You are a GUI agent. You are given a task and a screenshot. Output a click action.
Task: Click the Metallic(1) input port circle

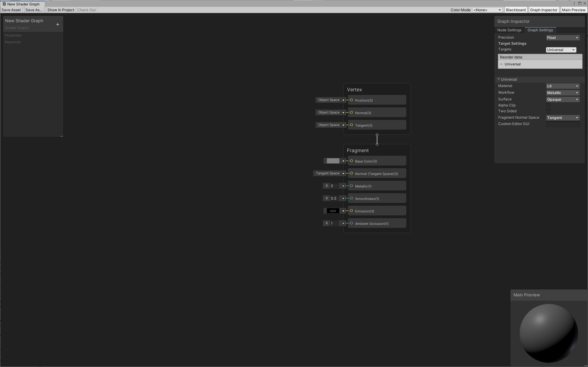(x=352, y=186)
